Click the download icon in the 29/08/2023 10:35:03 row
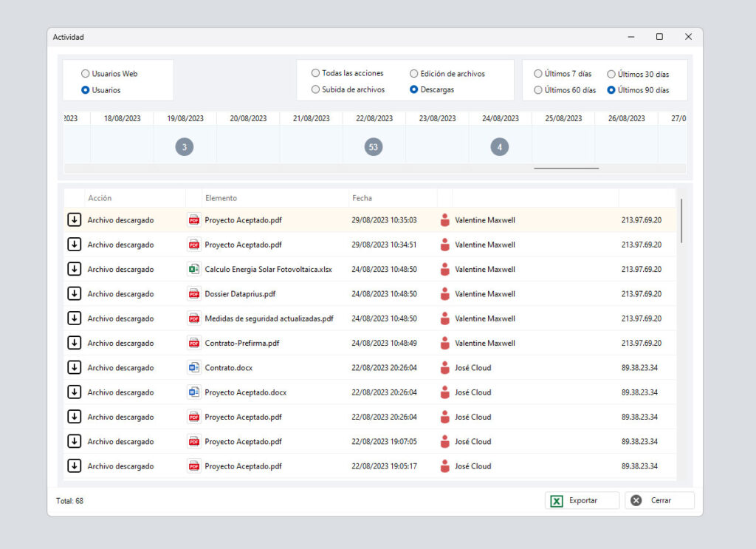 (75, 219)
